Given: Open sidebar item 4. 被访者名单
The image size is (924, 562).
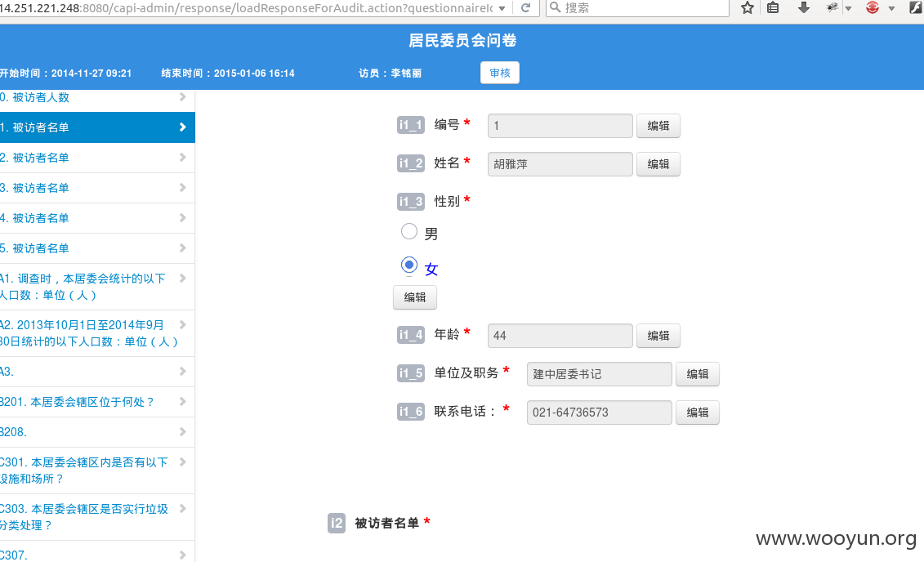Looking at the screenshot, I should coord(97,218).
